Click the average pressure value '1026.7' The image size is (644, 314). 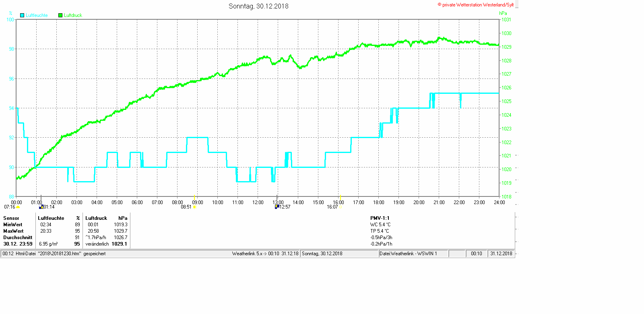pos(121,238)
